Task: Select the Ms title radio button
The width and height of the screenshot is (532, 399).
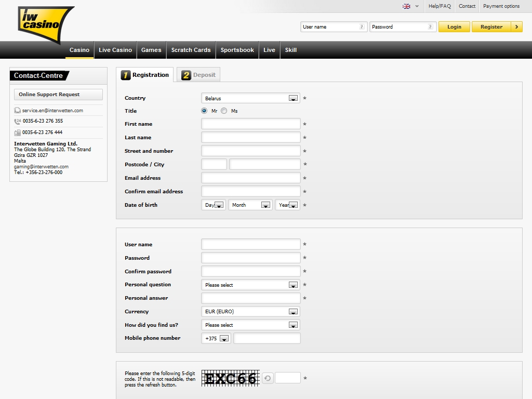Action: [224, 111]
